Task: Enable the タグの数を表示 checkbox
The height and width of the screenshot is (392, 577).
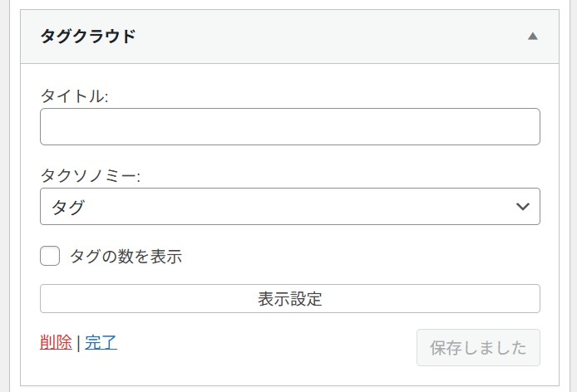Action: (x=50, y=256)
